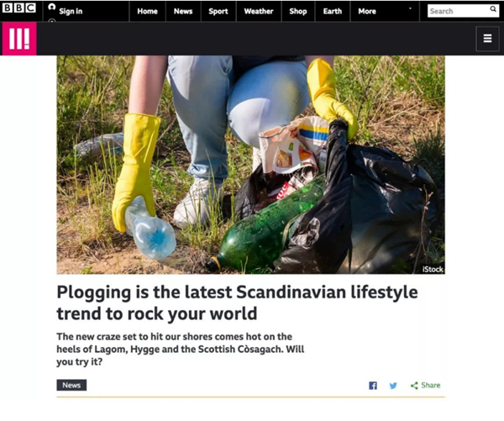
Task: Open the Earth section
Action: [333, 11]
